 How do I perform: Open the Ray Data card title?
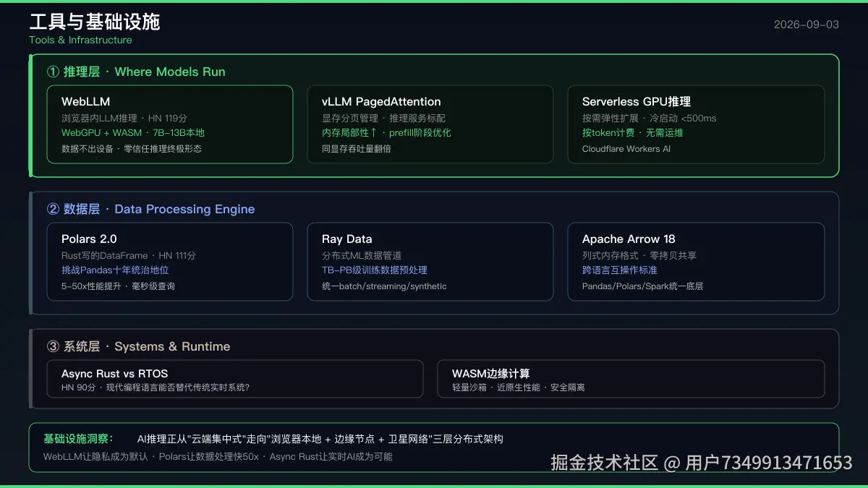(347, 239)
